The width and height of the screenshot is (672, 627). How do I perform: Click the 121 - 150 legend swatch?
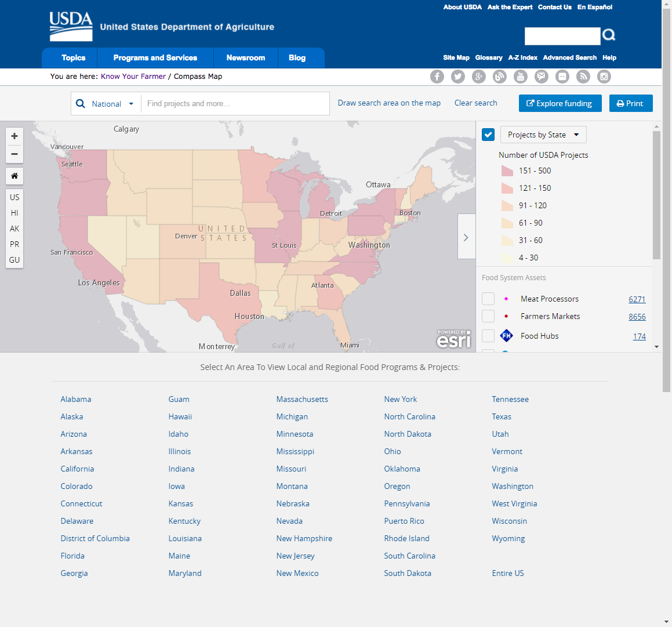[507, 189]
